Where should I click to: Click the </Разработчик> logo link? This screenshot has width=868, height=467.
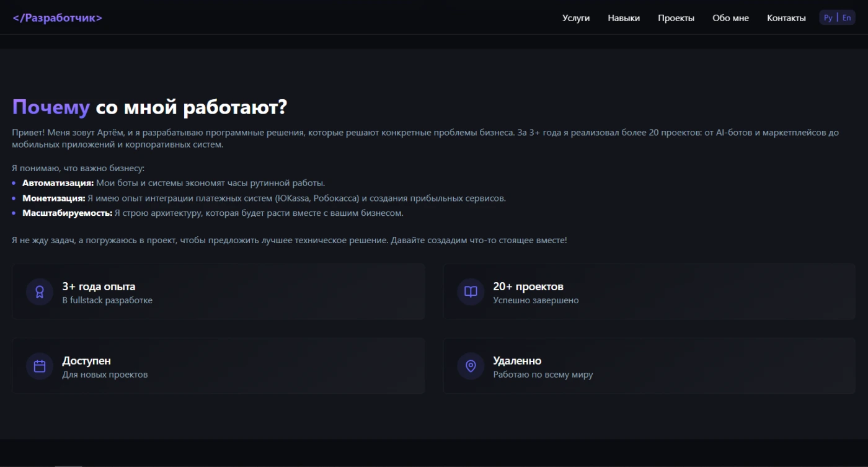tap(57, 18)
